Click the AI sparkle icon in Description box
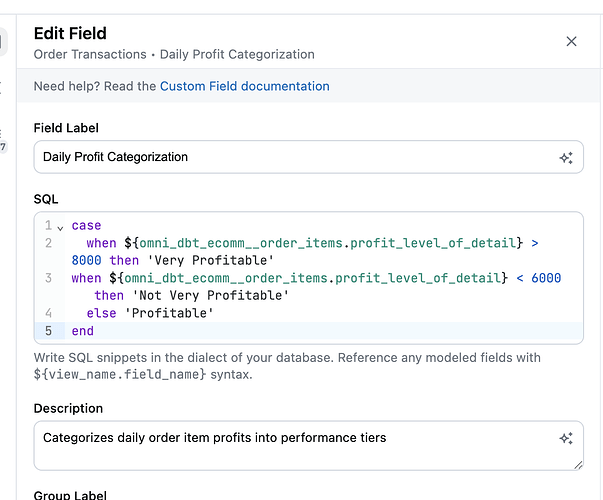 [x=565, y=438]
